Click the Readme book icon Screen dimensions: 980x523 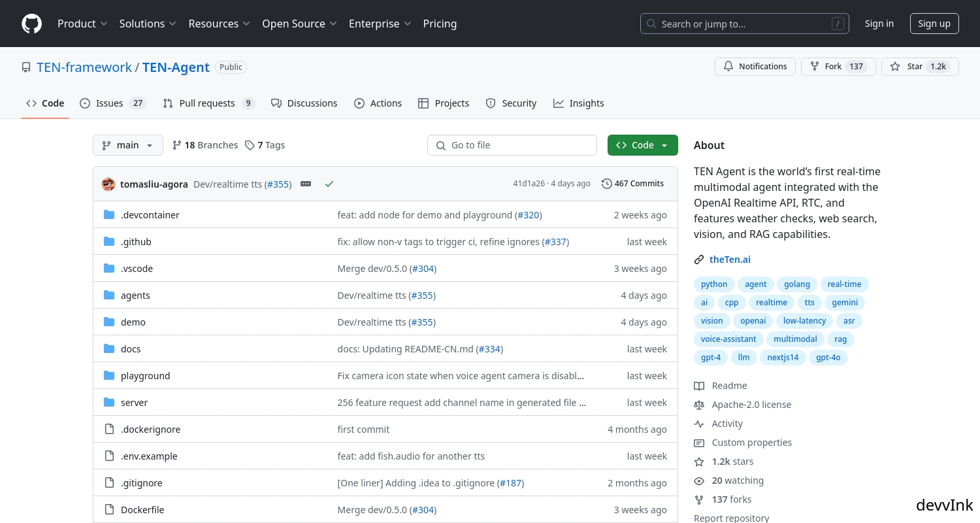[699, 386]
